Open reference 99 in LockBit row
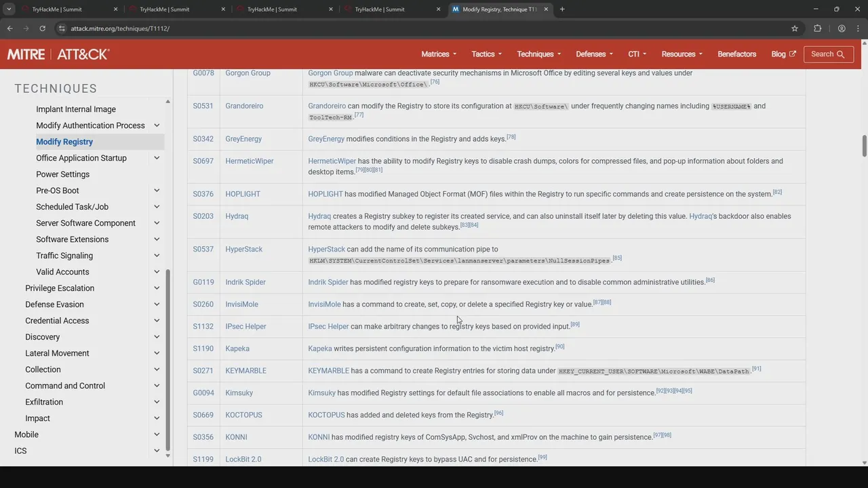This screenshot has height=488, width=868. [x=542, y=457]
